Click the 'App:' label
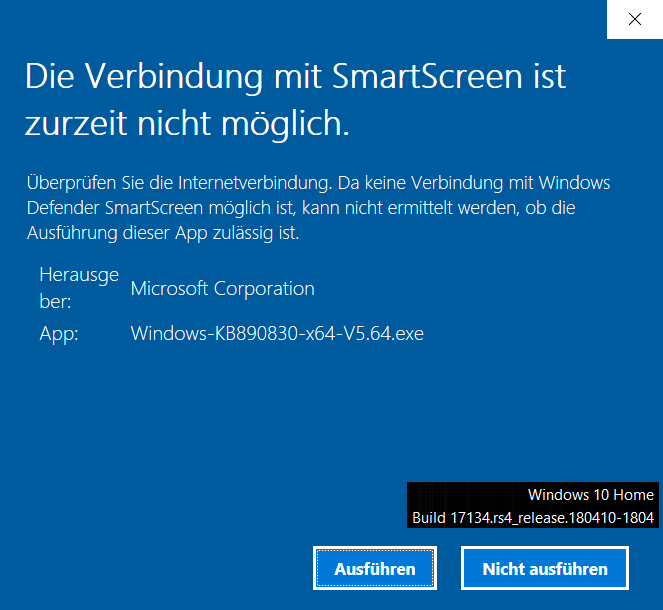The width and height of the screenshot is (663, 610). 59,334
